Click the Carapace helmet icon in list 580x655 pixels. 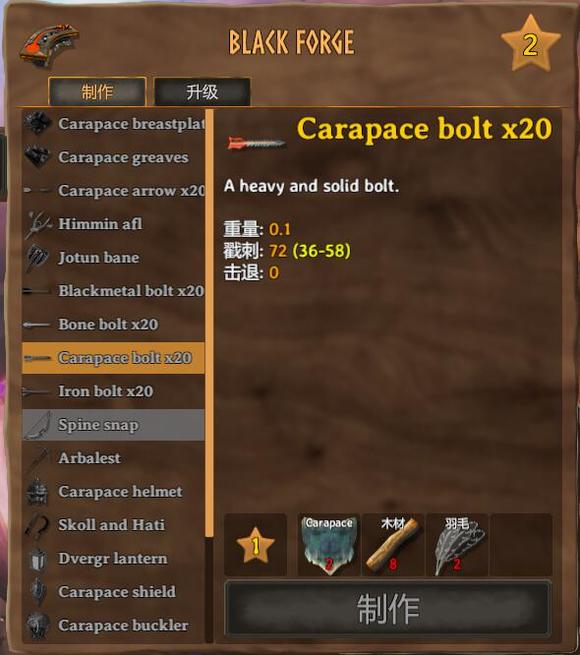(x=38, y=492)
